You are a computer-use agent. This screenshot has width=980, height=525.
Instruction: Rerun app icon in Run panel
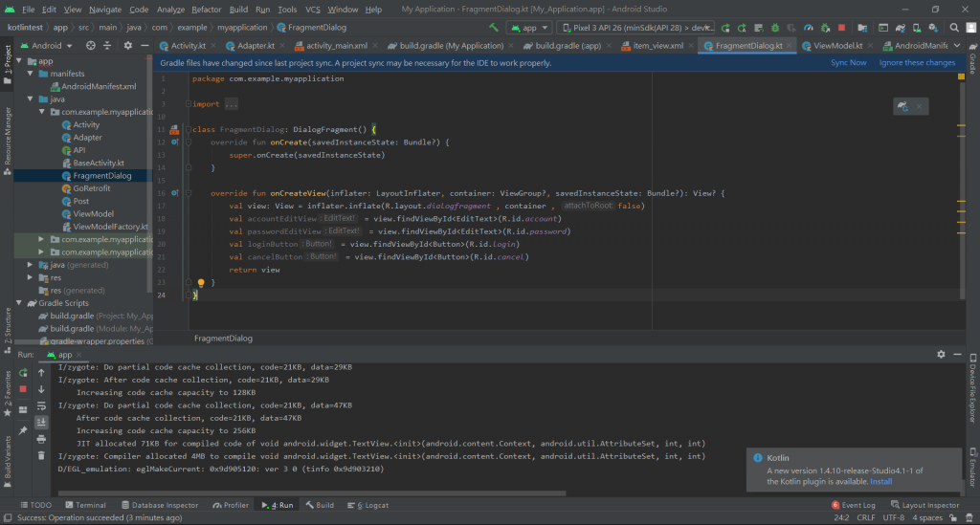tap(23, 373)
